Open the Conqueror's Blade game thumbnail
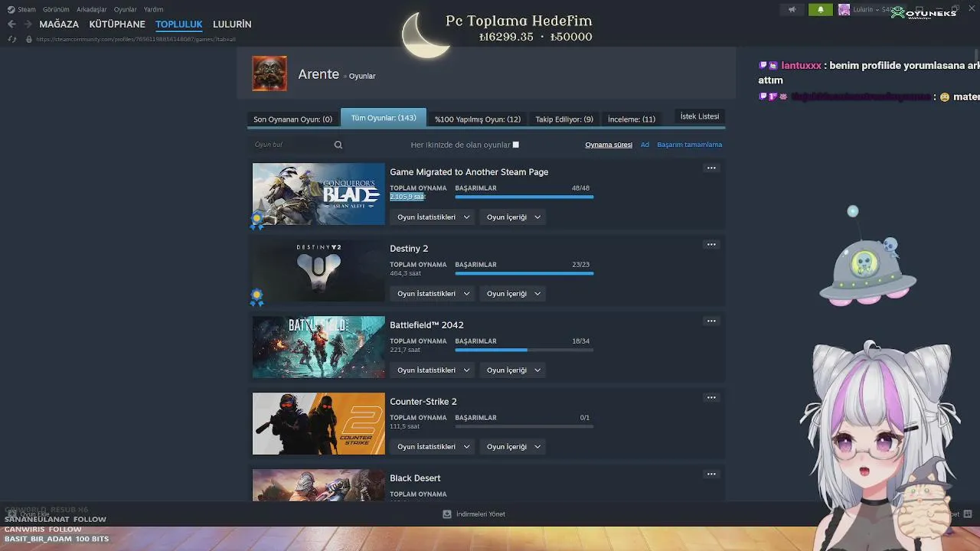Viewport: 980px width, 551px height. [318, 194]
